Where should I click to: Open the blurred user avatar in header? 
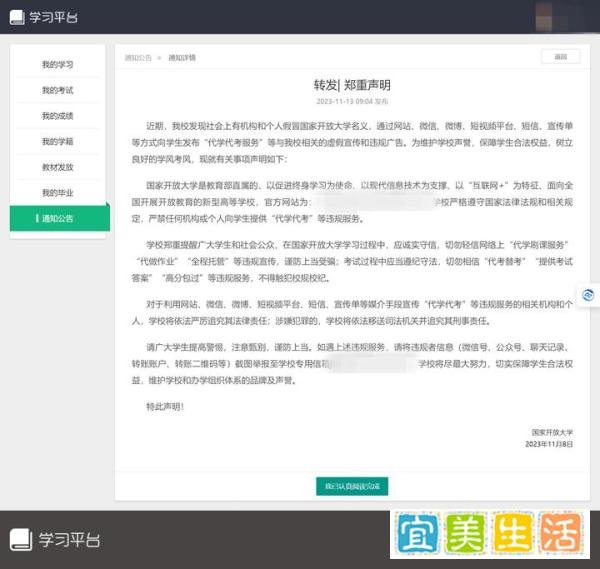[x=544, y=17]
